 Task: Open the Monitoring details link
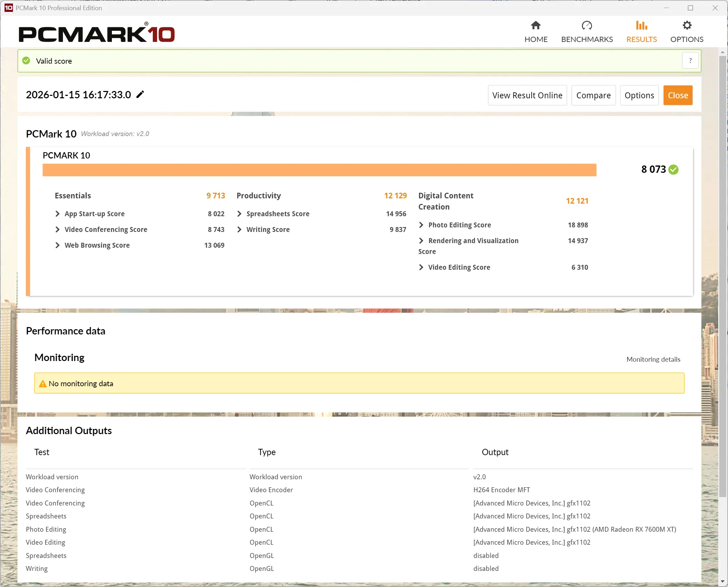(653, 359)
